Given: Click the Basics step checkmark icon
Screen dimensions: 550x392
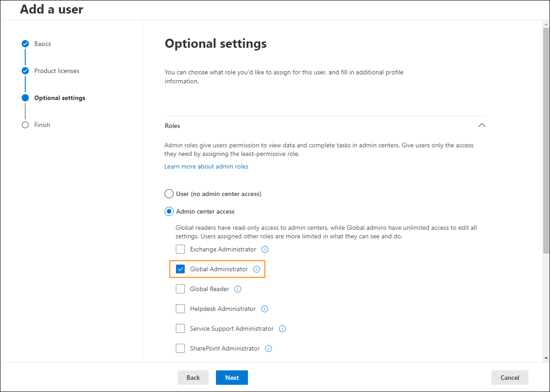Looking at the screenshot, I should coord(25,44).
